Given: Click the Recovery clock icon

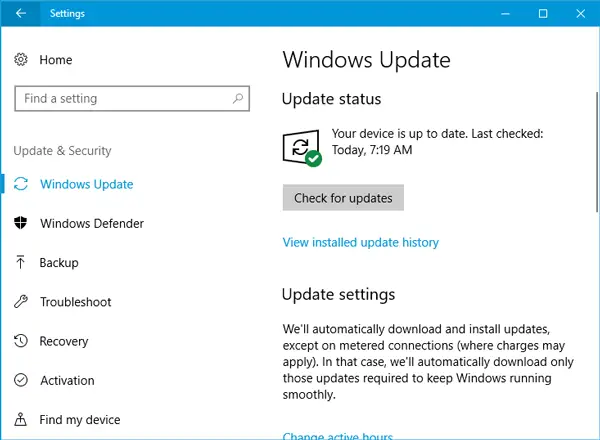Looking at the screenshot, I should pos(21,341).
